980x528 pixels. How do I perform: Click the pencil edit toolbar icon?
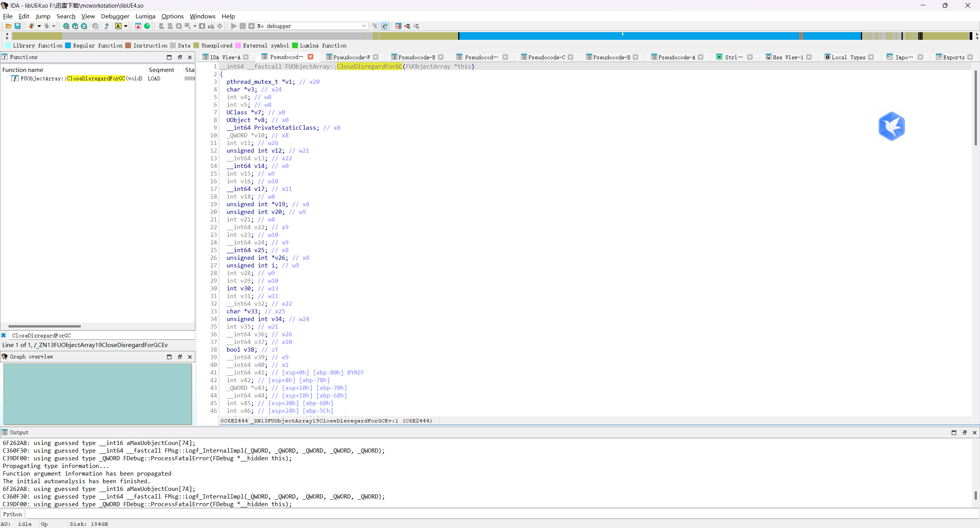pyautogui.click(x=211, y=26)
